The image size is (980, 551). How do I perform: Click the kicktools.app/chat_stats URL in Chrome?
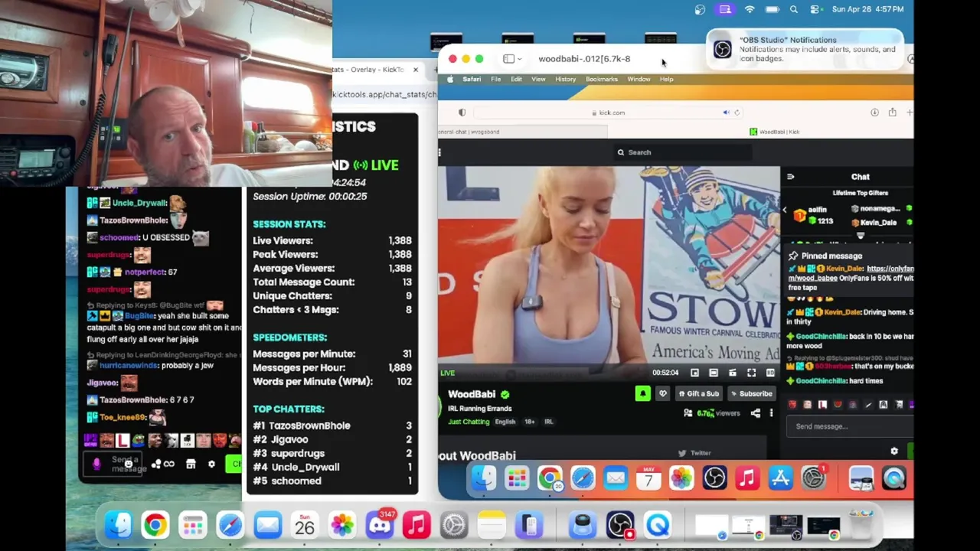coord(384,95)
